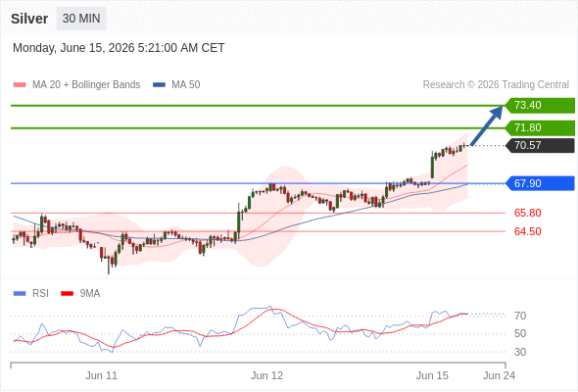Click the MA 50 legend swatch

(x=159, y=85)
